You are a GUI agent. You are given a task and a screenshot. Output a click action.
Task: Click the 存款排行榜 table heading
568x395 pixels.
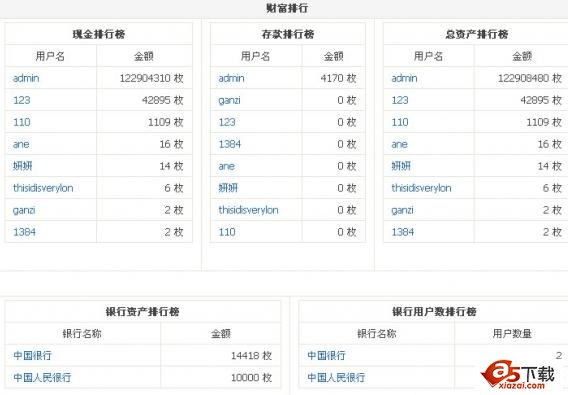pyautogui.click(x=288, y=34)
